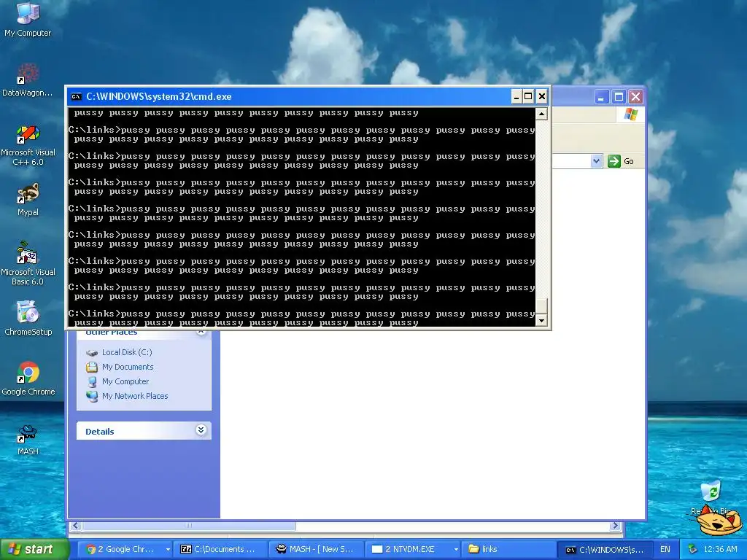Open the Recycle Bin on desktop
Viewport: 747px width, 560px height.
712,497
